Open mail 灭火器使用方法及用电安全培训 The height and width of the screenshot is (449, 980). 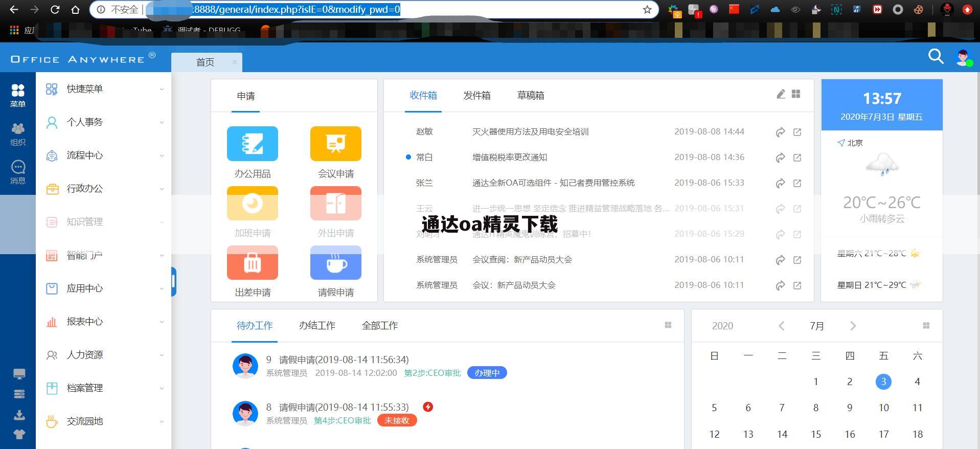pos(530,132)
